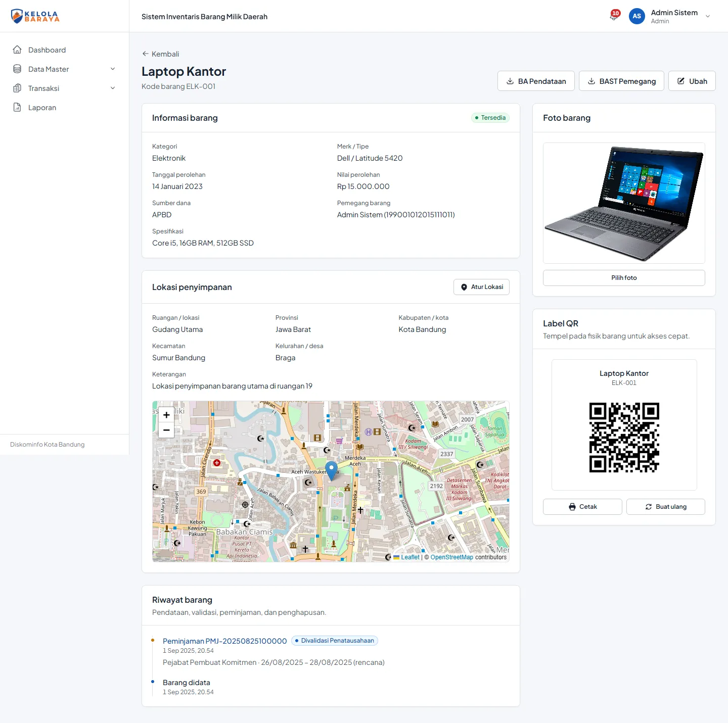Screen dimensions: 728x723
Task: Click the Kelola Baraya logo
Action: pos(35,16)
